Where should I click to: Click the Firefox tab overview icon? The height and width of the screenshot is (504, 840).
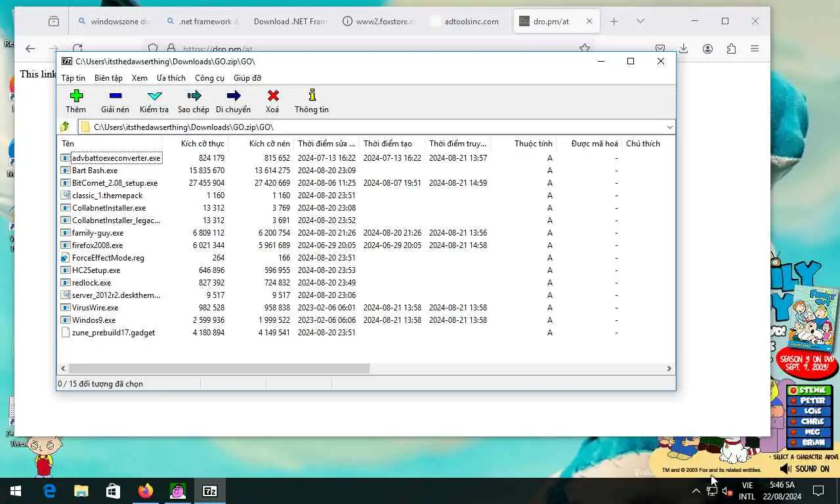(54, 21)
